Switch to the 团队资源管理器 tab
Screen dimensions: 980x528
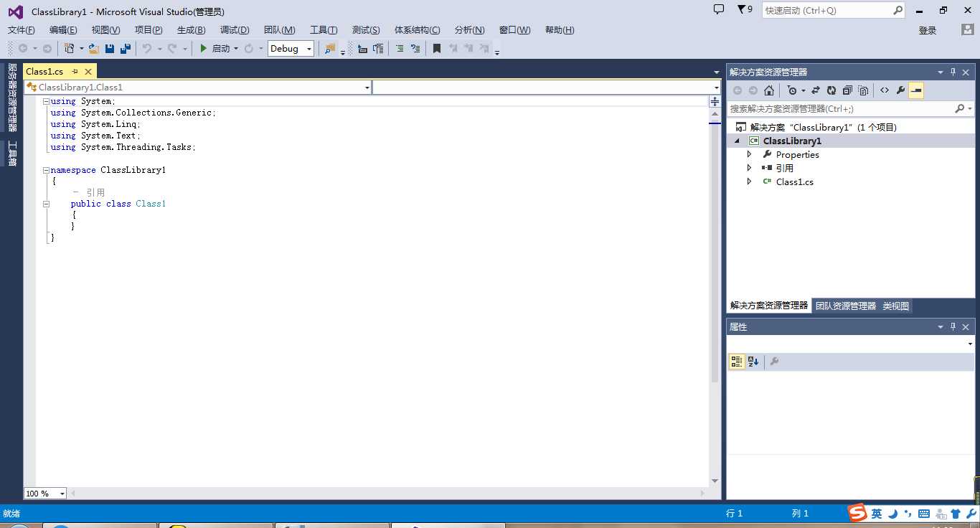pyautogui.click(x=846, y=306)
